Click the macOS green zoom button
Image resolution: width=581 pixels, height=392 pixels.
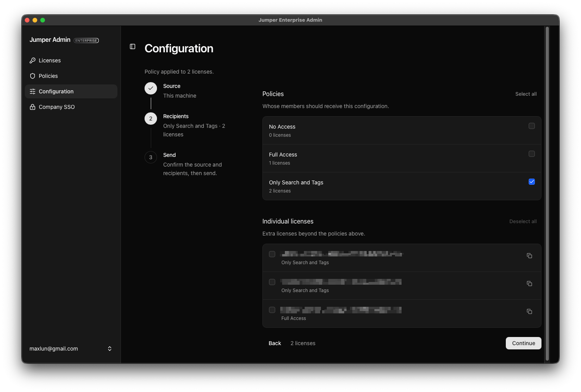(x=43, y=20)
